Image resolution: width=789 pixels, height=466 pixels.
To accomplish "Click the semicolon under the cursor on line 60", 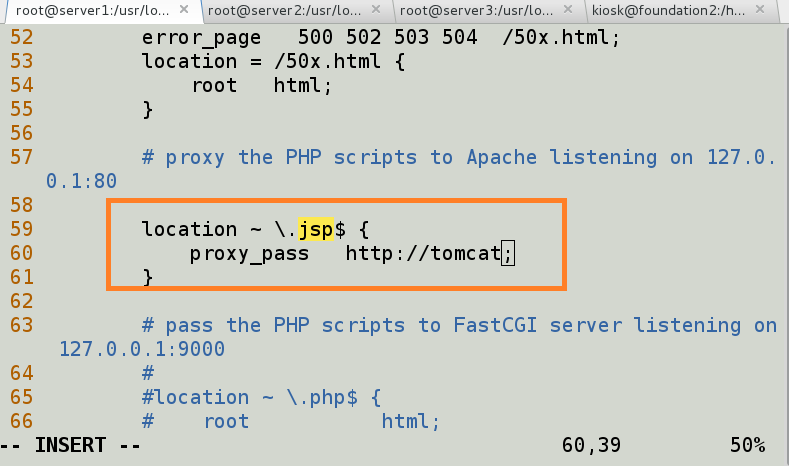I will pos(508,254).
